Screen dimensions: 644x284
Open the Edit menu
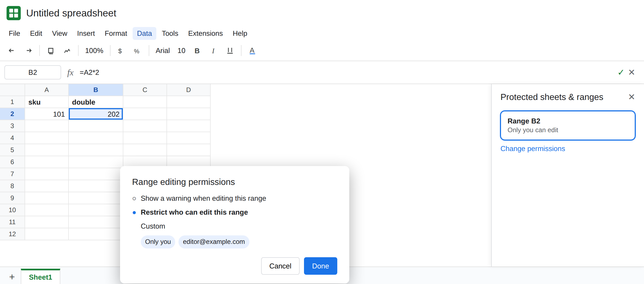[x=36, y=33]
